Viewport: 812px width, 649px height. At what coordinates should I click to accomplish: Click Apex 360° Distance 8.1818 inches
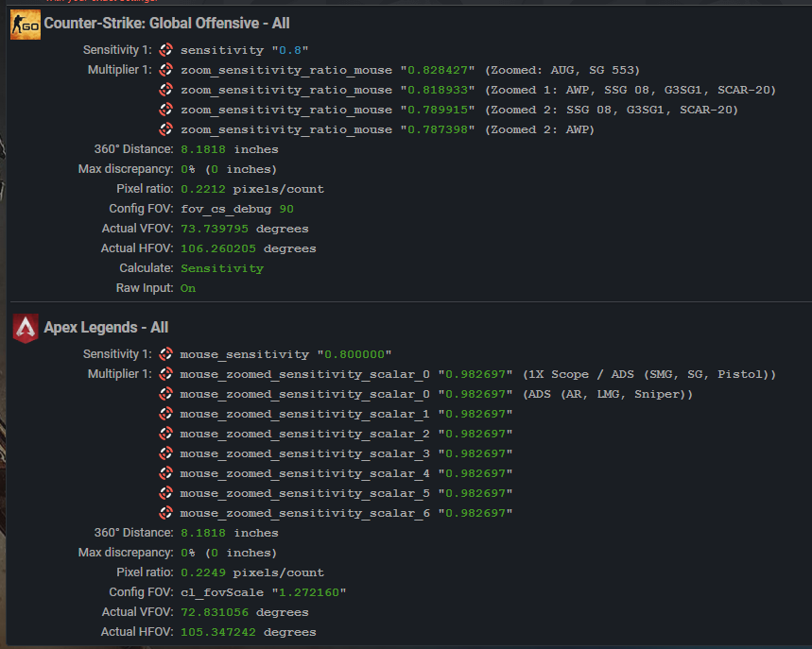tap(230, 533)
